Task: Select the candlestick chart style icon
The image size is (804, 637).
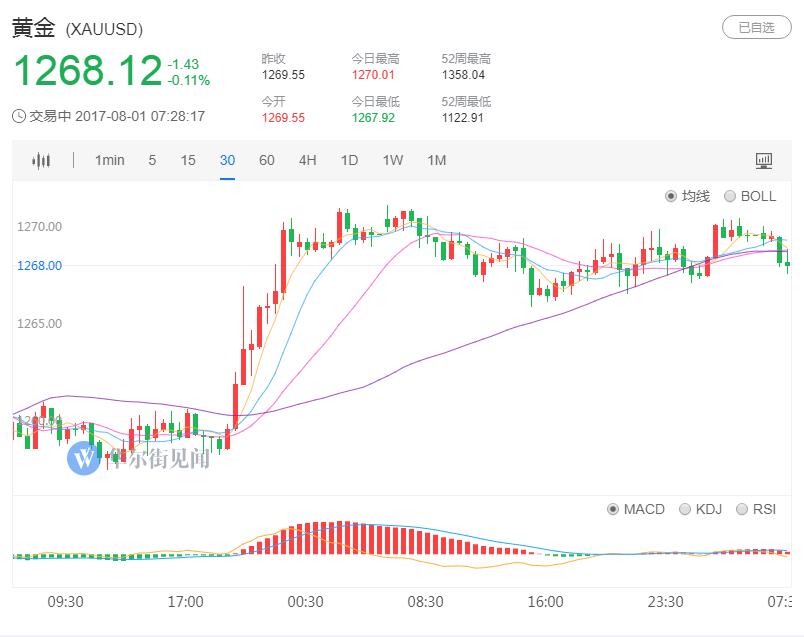Action: point(40,160)
